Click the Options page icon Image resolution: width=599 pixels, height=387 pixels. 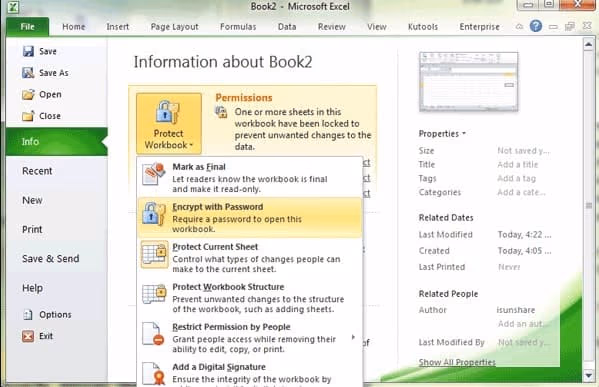pyautogui.click(x=28, y=314)
